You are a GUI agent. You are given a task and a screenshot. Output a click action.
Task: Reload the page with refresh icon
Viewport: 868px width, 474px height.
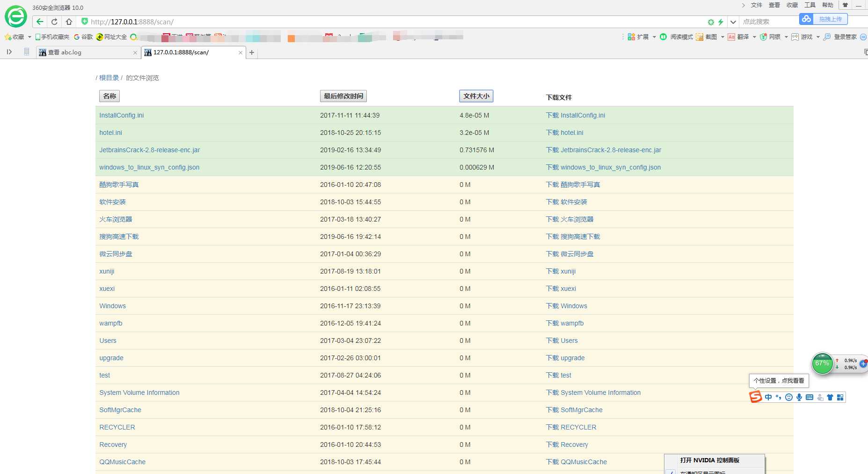click(x=54, y=22)
